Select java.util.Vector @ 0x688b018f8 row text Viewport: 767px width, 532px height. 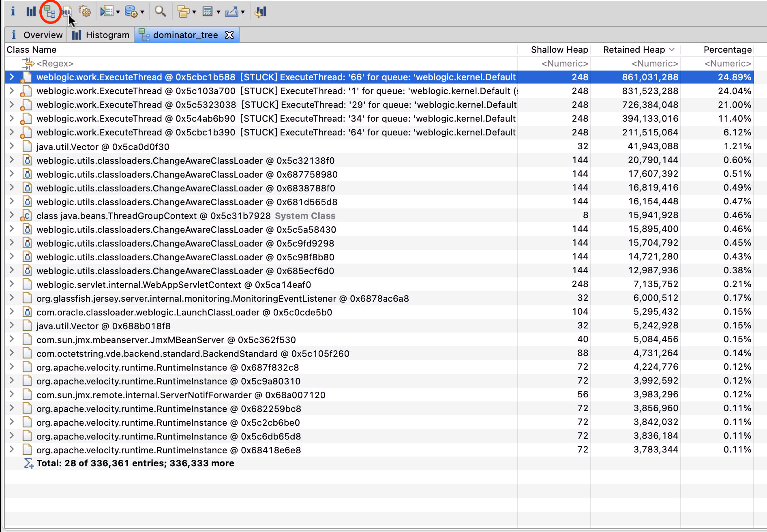coord(103,326)
